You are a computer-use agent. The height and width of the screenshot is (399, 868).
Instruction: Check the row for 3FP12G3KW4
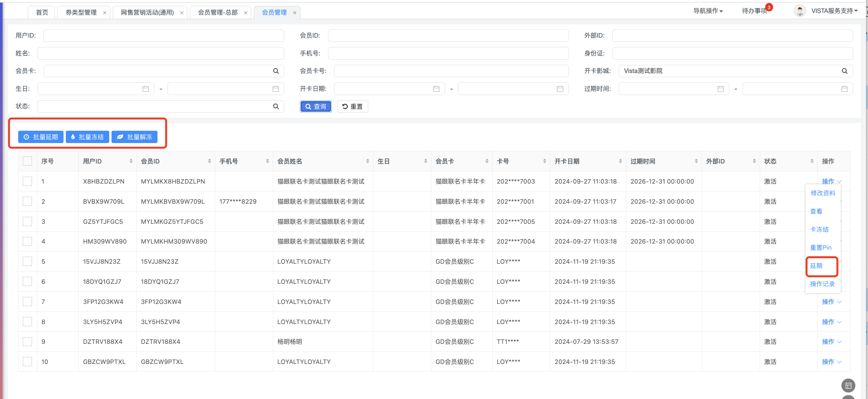point(27,302)
